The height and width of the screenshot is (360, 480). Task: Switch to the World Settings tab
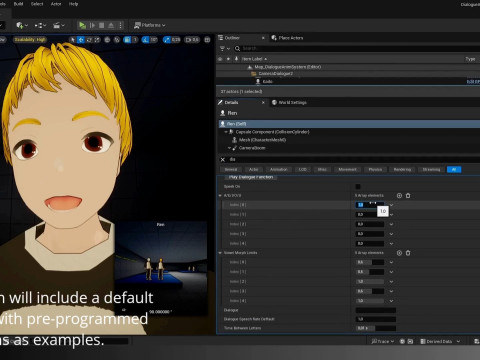point(289,102)
